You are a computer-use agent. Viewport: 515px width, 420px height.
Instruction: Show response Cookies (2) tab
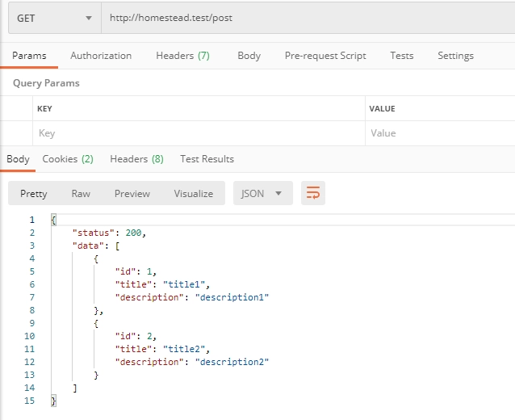pos(68,159)
